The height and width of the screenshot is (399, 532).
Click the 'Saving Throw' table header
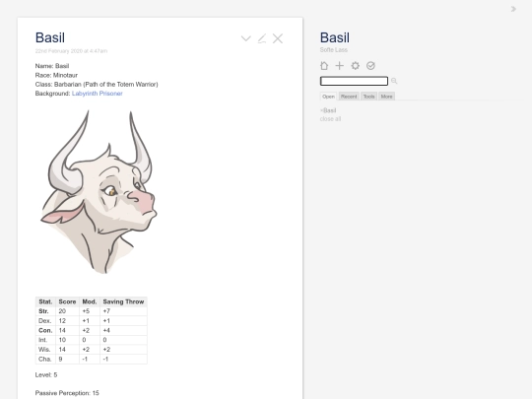pos(123,301)
